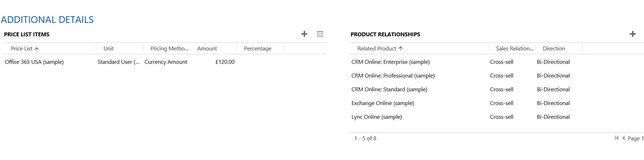Click the Percentage column header
This screenshot has width=644, height=160.
tap(257, 49)
